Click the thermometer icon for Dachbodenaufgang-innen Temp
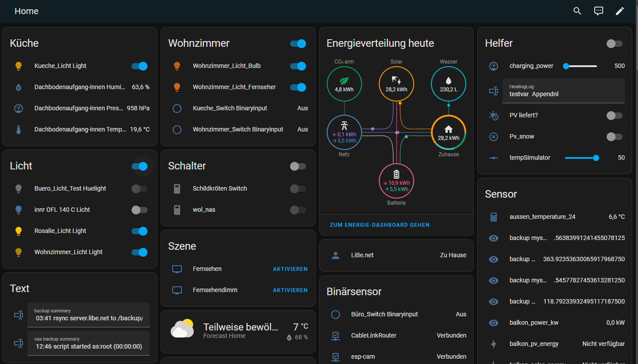 18,129
